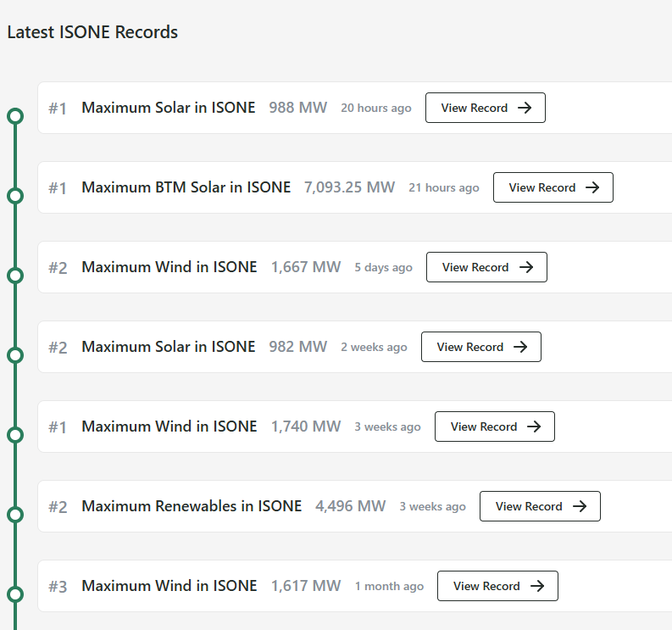Viewport: 672px width, 630px height.
Task: Click the 7,093.25 MW value
Action: pyautogui.click(x=349, y=187)
